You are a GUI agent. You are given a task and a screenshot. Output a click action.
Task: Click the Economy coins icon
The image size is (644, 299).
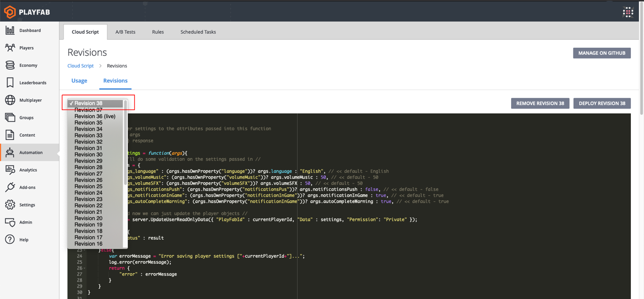click(x=10, y=65)
